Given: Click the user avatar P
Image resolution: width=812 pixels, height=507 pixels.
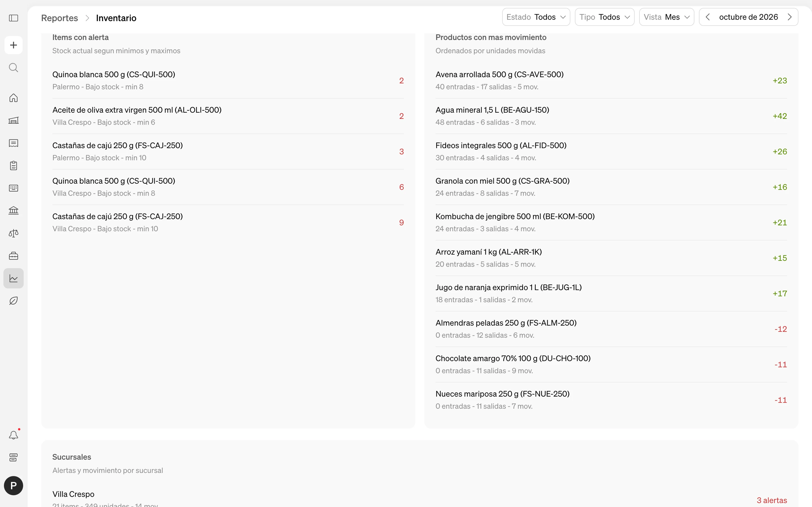Looking at the screenshot, I should (14, 486).
